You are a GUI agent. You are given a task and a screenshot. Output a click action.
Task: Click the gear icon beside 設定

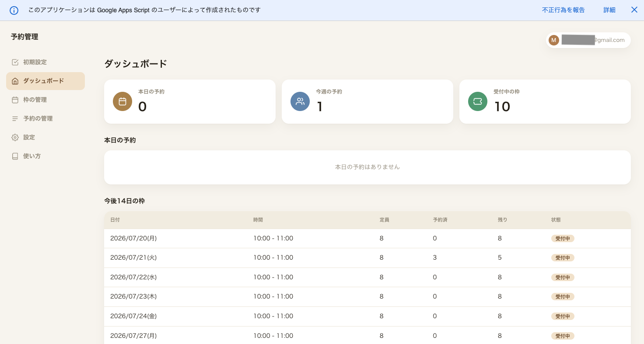click(x=15, y=137)
